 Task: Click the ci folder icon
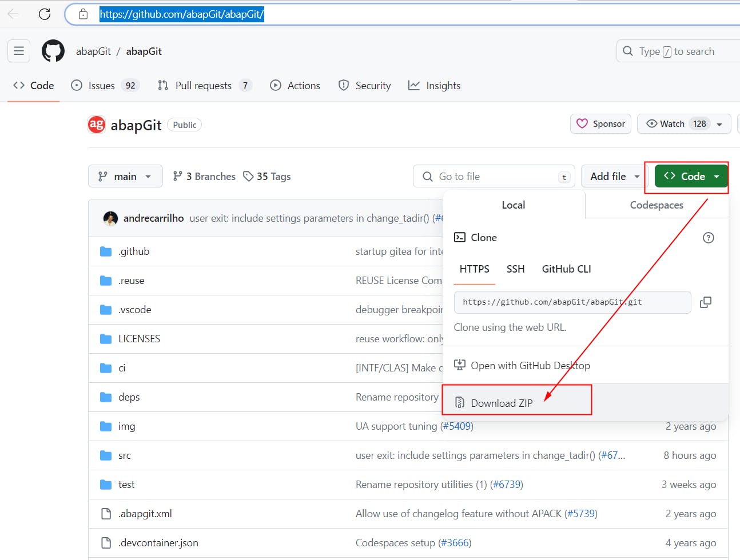pos(106,368)
